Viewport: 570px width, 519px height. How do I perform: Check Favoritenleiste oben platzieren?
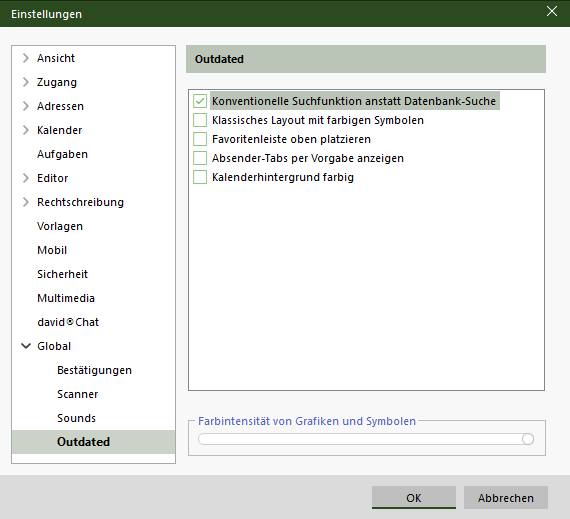point(200,139)
